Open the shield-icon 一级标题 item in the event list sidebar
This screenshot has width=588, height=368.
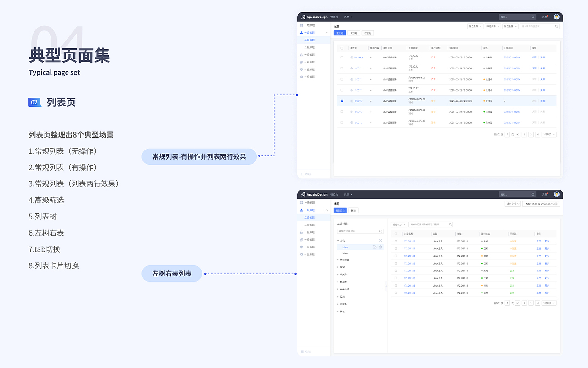coord(308,69)
